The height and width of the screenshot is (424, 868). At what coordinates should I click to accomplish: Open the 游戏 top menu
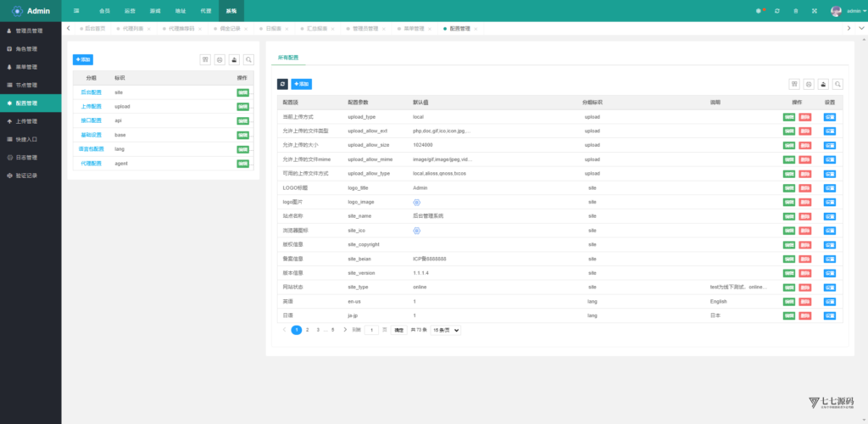click(x=155, y=10)
